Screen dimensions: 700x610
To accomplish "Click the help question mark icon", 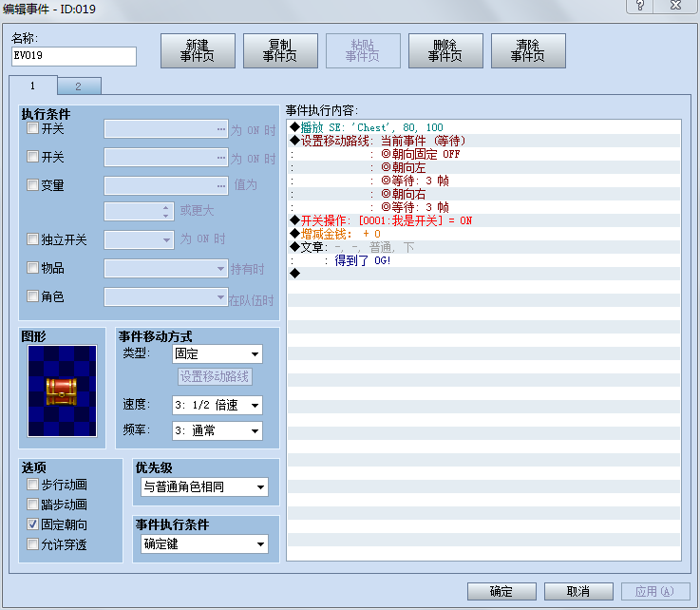I will tap(640, 6).
